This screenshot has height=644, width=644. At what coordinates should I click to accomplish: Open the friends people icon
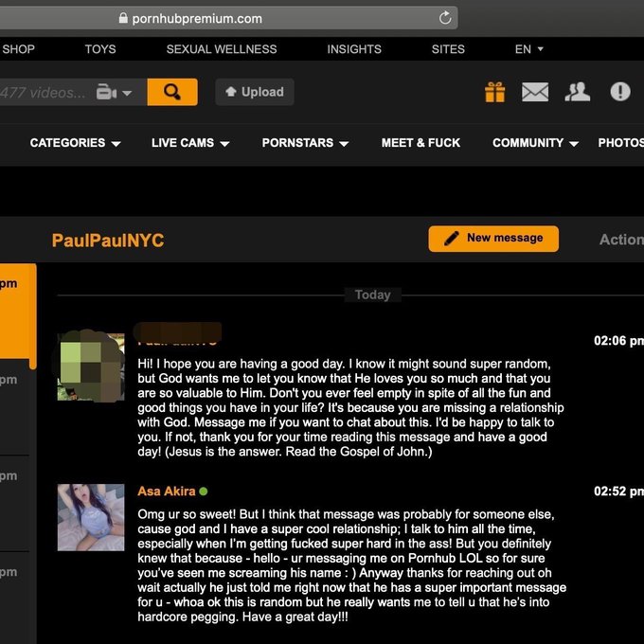coord(578,92)
